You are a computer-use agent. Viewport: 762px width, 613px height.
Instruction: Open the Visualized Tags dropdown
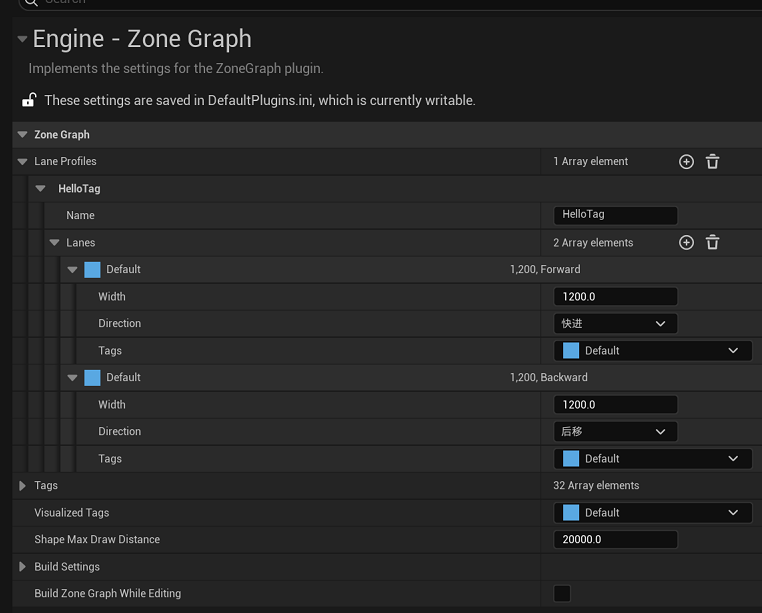[652, 513]
